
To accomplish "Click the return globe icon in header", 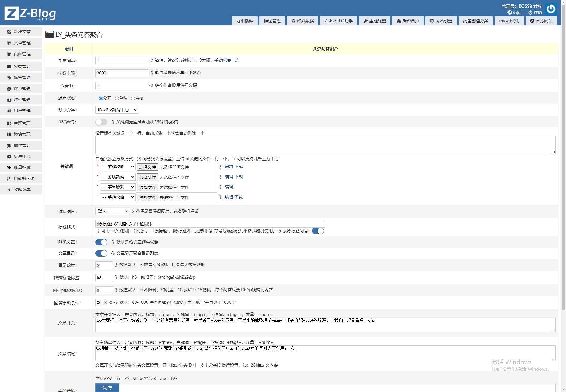I will point(509,13).
